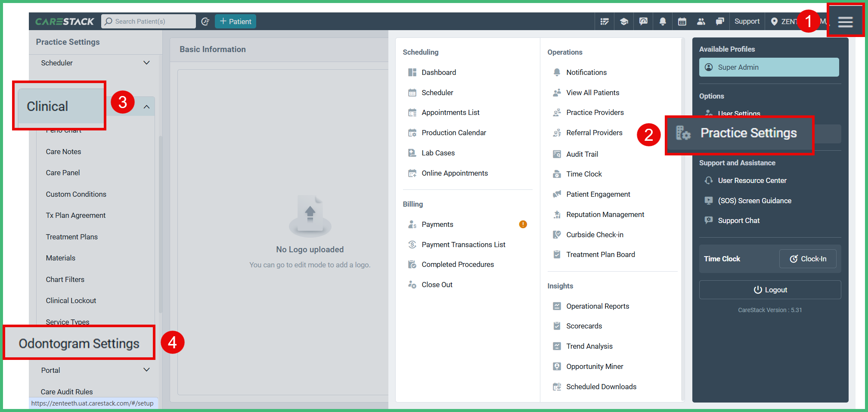Image resolution: width=868 pixels, height=412 pixels.
Task: Click the Logout button
Action: [x=770, y=289]
